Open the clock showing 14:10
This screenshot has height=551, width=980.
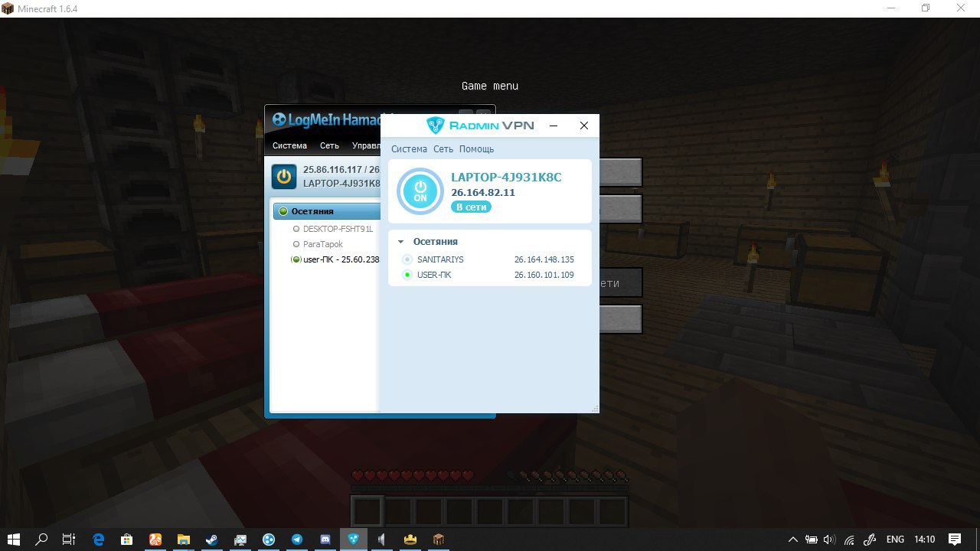(x=925, y=539)
